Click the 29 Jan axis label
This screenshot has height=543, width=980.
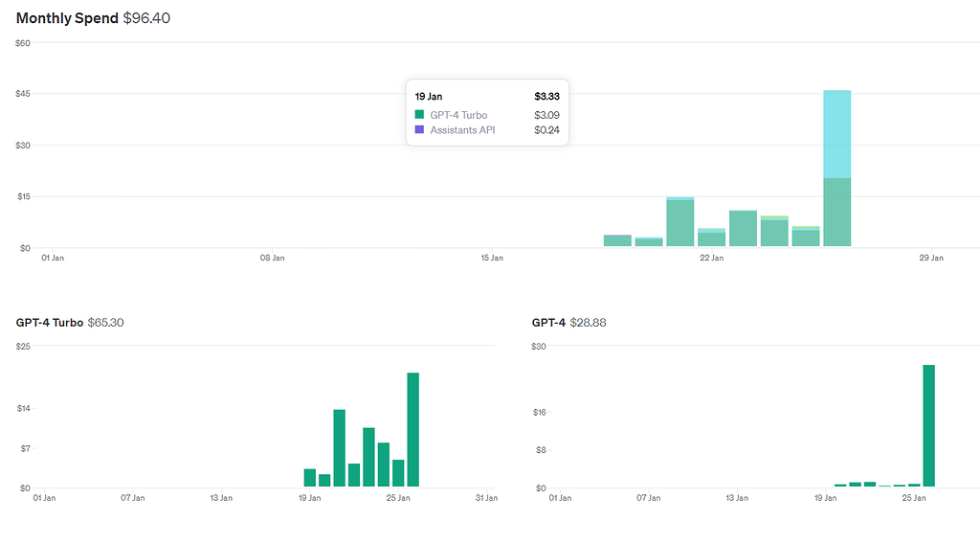click(x=931, y=258)
